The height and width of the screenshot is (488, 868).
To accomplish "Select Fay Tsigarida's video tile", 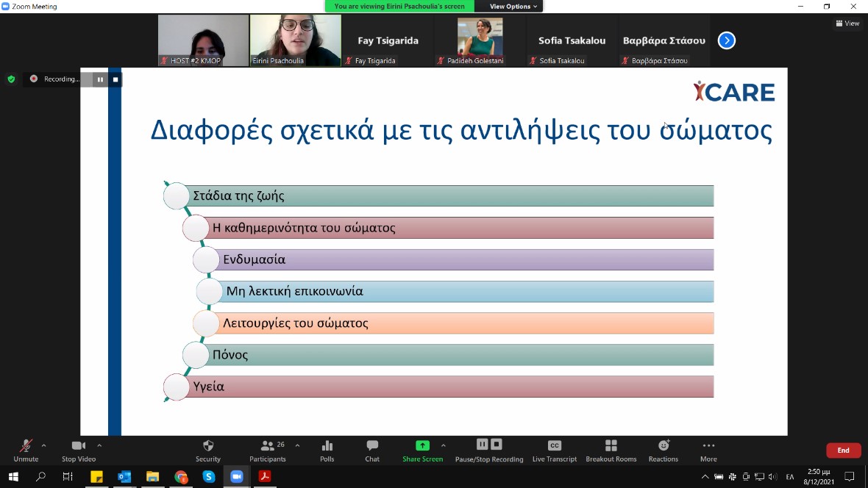I will tap(388, 40).
